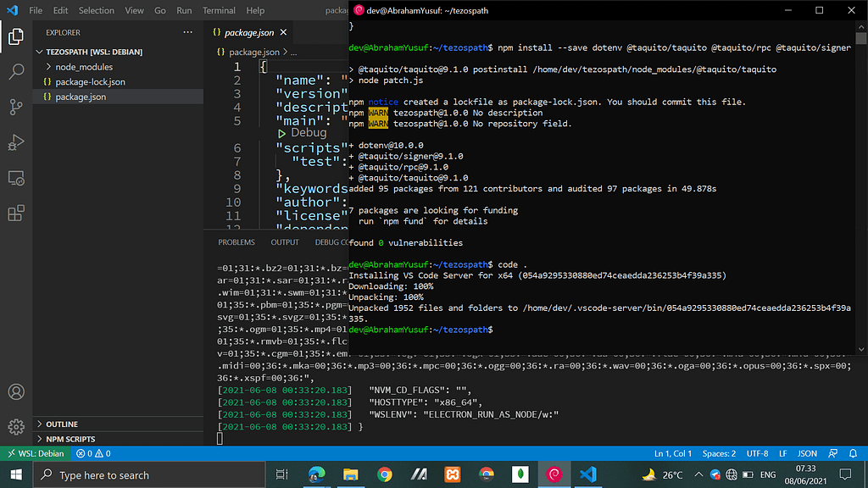This screenshot has height=488, width=868.
Task: Open the Extensions view
Action: click(16, 213)
